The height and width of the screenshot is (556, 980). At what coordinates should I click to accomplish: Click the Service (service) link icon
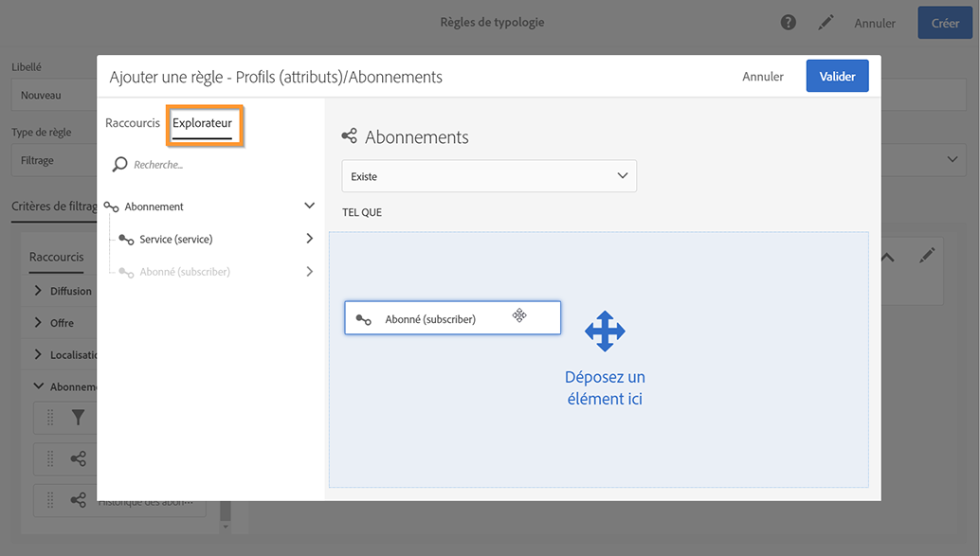point(127,240)
